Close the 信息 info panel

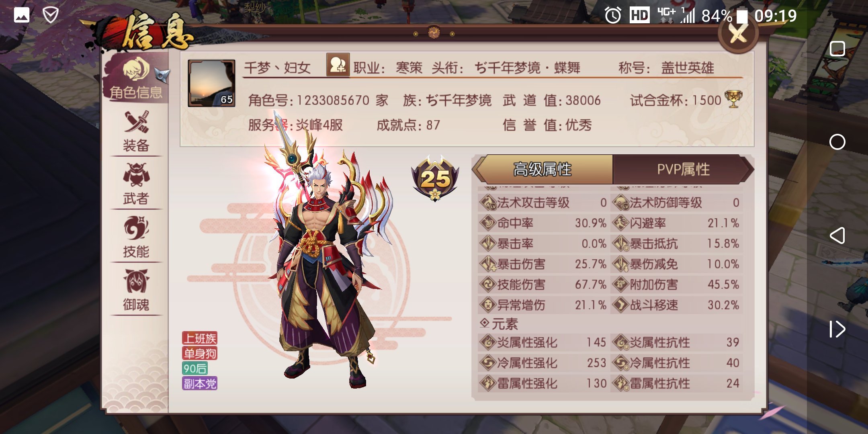(x=738, y=34)
